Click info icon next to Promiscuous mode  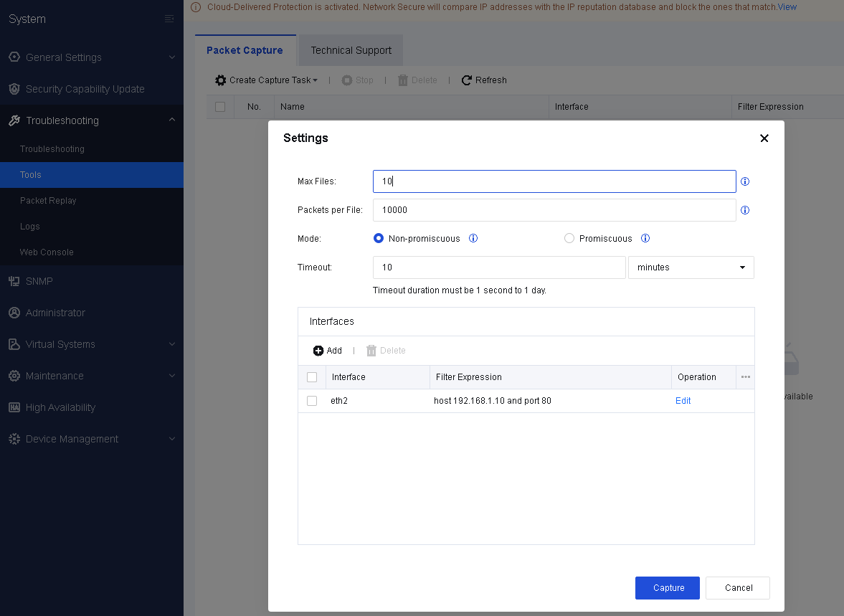click(645, 239)
